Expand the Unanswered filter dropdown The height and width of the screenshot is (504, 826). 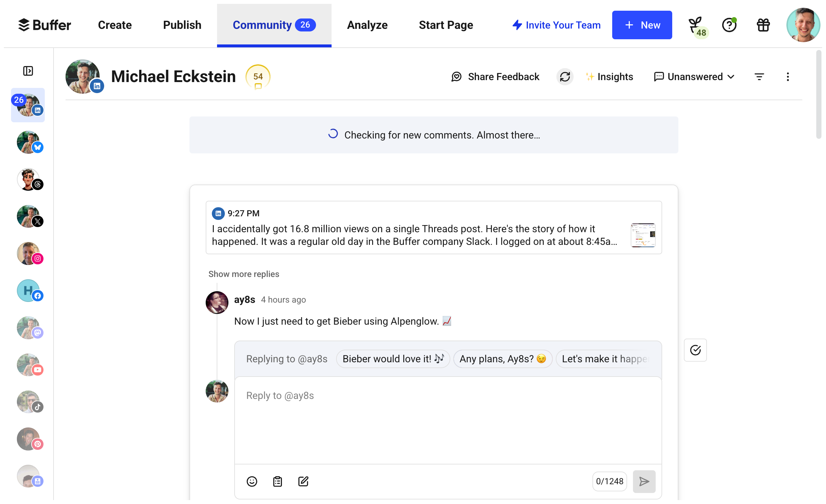click(x=694, y=77)
